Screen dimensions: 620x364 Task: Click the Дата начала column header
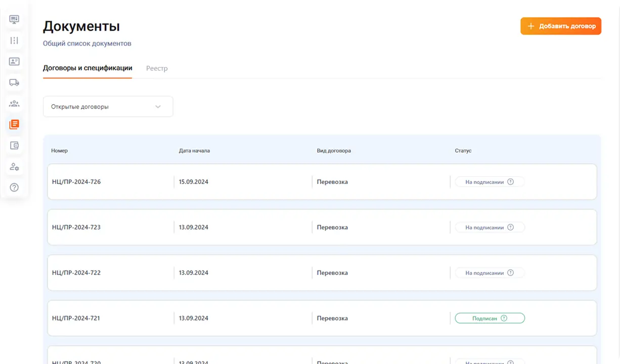pyautogui.click(x=194, y=151)
